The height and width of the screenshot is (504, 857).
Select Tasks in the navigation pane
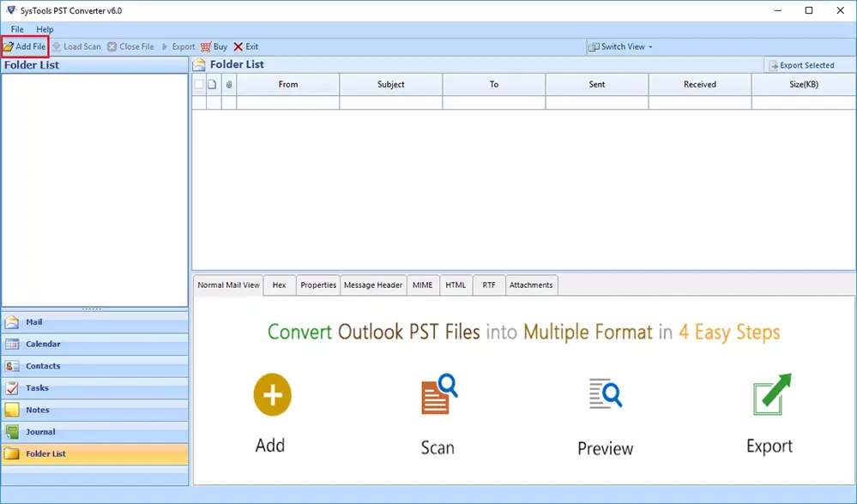[x=94, y=387]
